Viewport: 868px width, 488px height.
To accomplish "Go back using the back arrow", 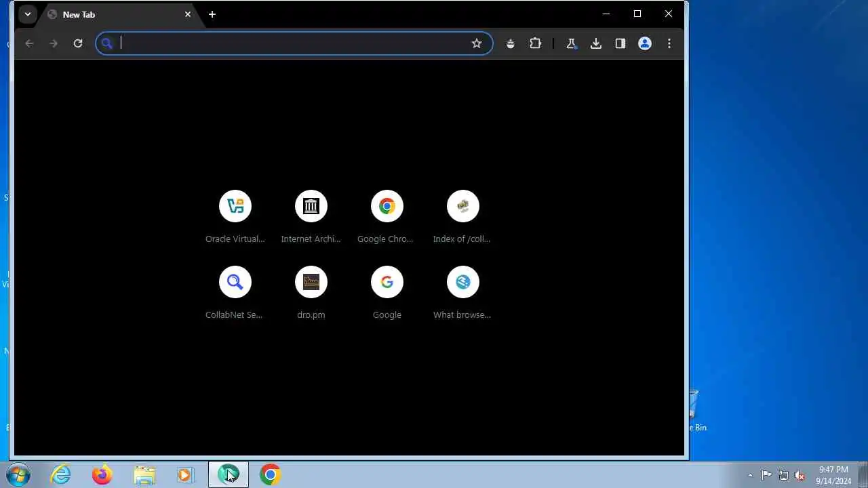I will (29, 43).
